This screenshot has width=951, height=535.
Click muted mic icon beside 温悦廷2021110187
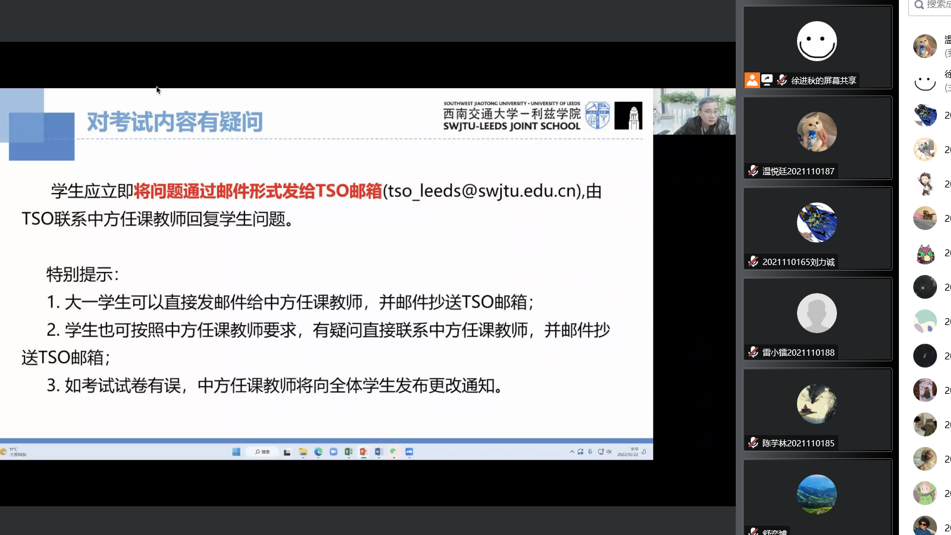coord(753,171)
